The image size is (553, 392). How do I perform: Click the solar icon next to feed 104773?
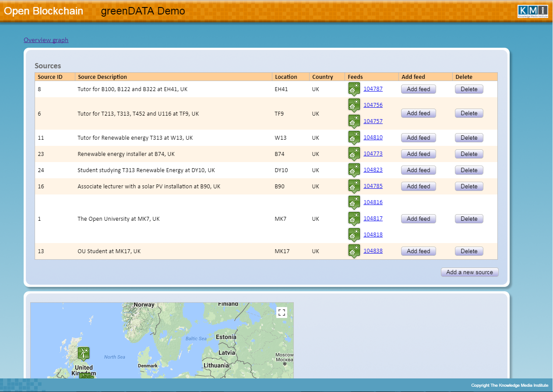pyautogui.click(x=354, y=154)
